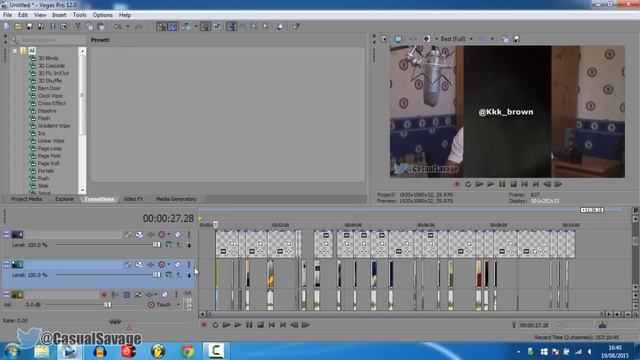This screenshot has width=640, height=360.
Task: Switch to the Project Media tab
Action: 27,199
